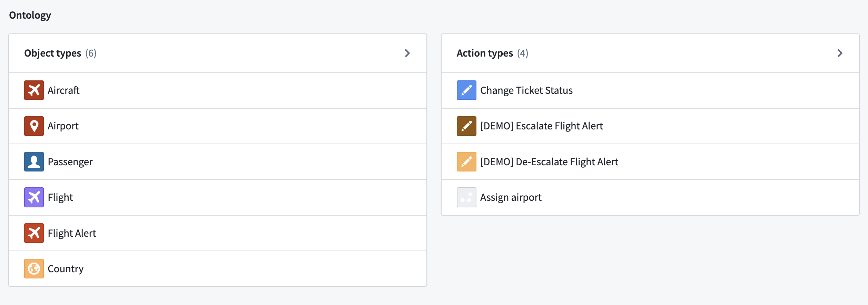Open the Aircraft object type
The width and height of the screenshot is (868, 305).
tap(218, 90)
